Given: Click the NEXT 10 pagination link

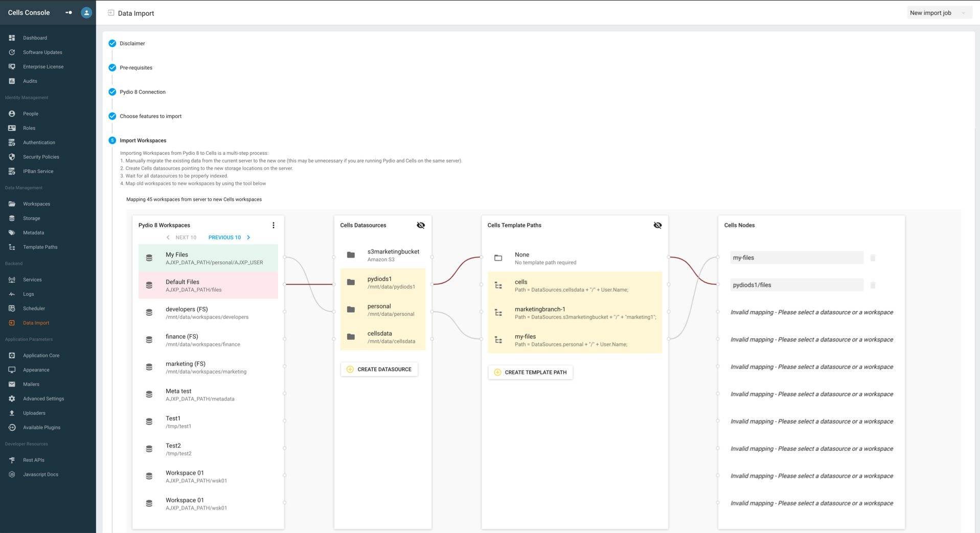Looking at the screenshot, I should click(x=186, y=238).
